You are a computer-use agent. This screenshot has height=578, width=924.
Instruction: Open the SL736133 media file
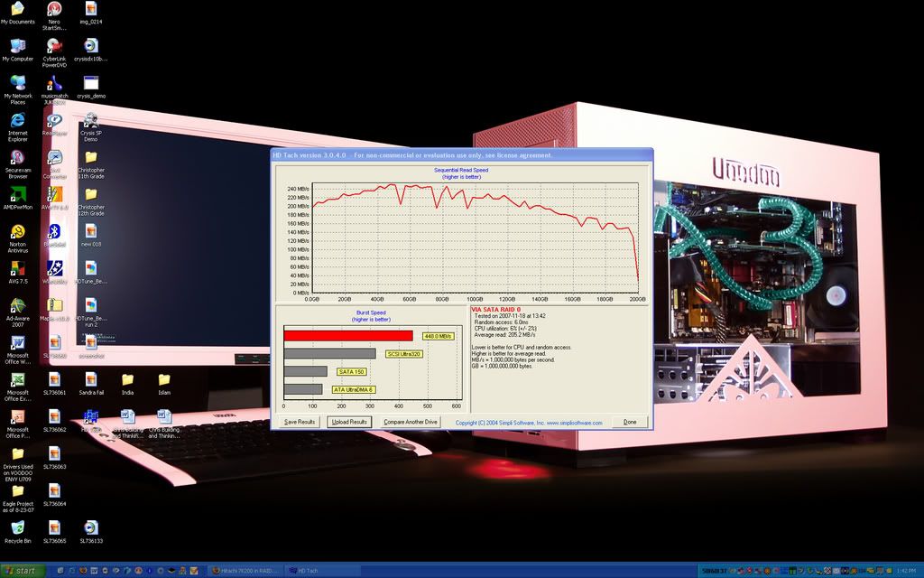(91, 531)
